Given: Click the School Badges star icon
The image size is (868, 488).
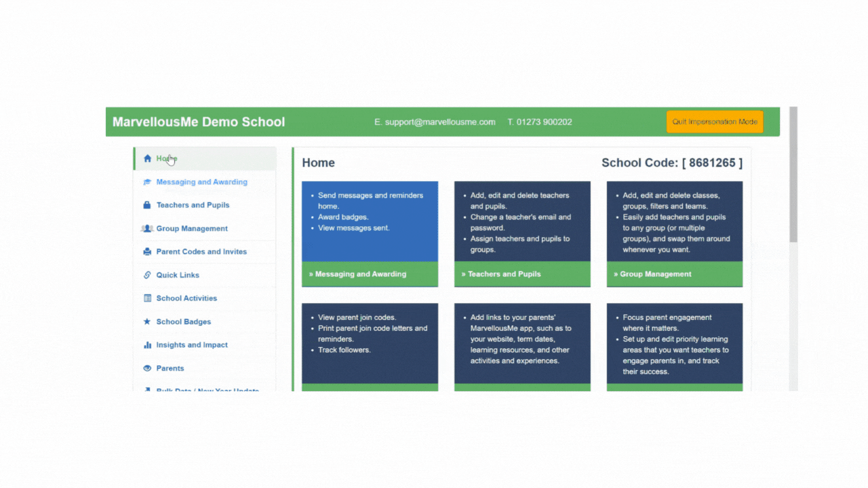Looking at the screenshot, I should pyautogui.click(x=147, y=322).
